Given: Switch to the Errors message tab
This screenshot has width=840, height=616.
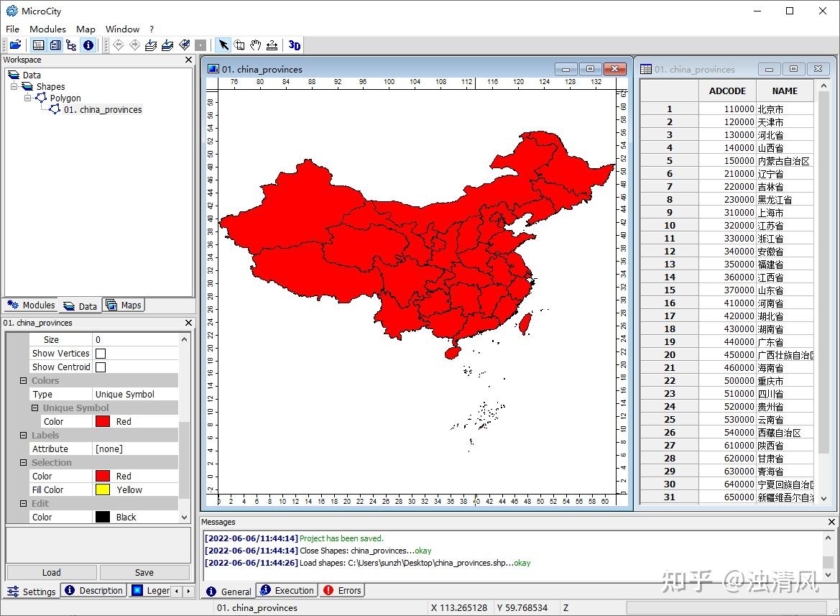Looking at the screenshot, I should click(x=341, y=590).
